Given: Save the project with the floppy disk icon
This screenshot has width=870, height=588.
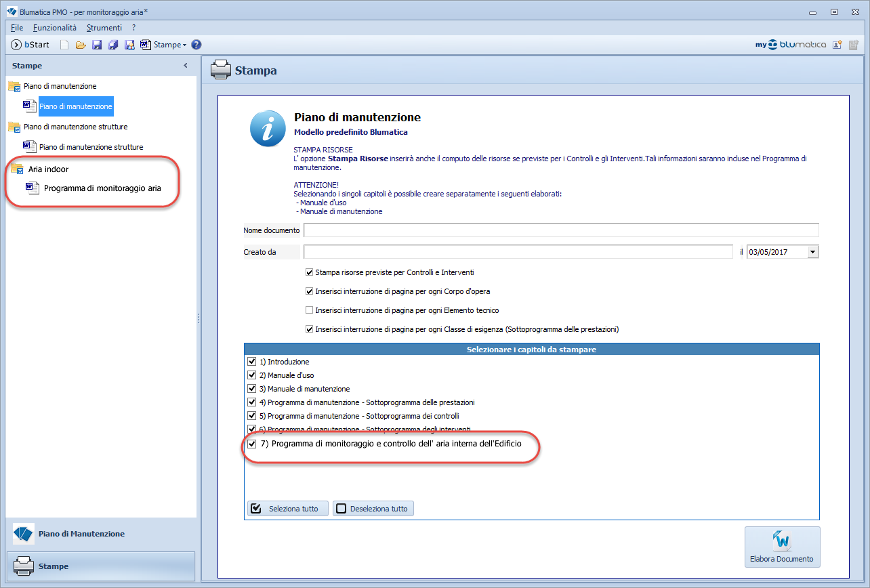Looking at the screenshot, I should [x=97, y=45].
